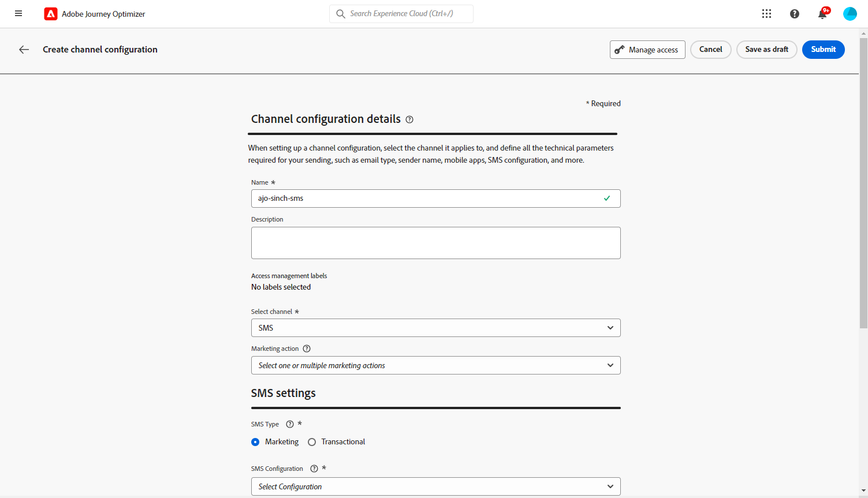Open the help question mark icon
Viewport: 868px width, 498px height.
[795, 14]
